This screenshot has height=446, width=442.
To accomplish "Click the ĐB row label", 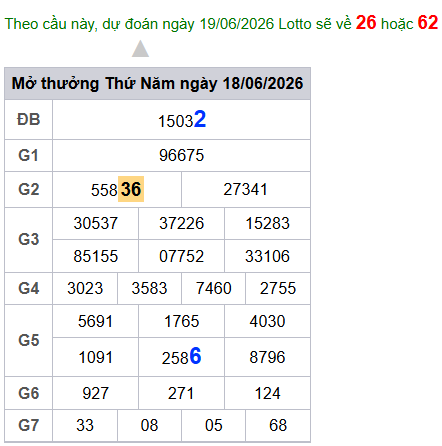I will (x=29, y=119).
